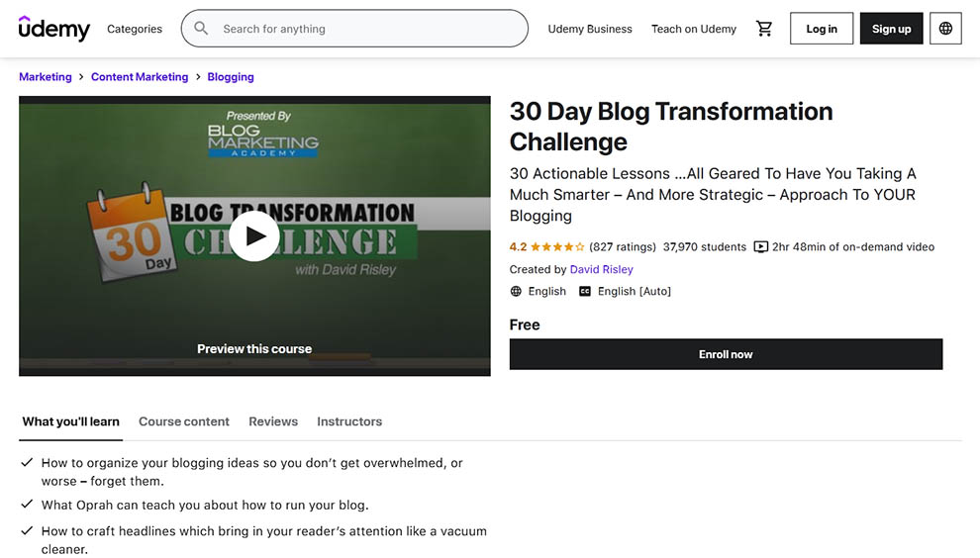Click the English language globe icon
The width and height of the screenshot is (980, 558).
516,291
